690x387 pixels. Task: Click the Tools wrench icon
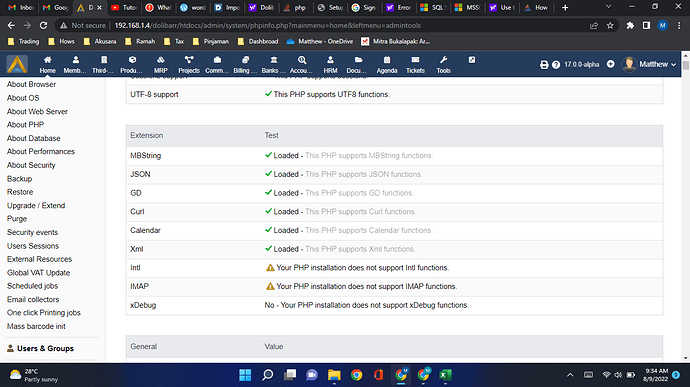coord(443,60)
